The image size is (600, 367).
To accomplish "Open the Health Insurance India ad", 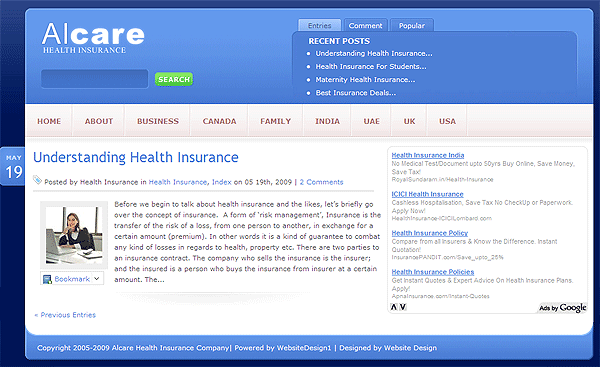I will (x=427, y=155).
